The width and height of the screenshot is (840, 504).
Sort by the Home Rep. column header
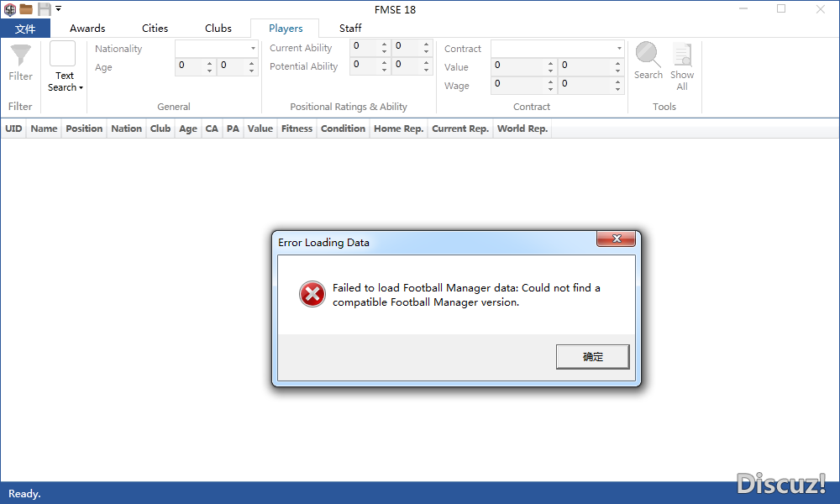click(x=398, y=129)
